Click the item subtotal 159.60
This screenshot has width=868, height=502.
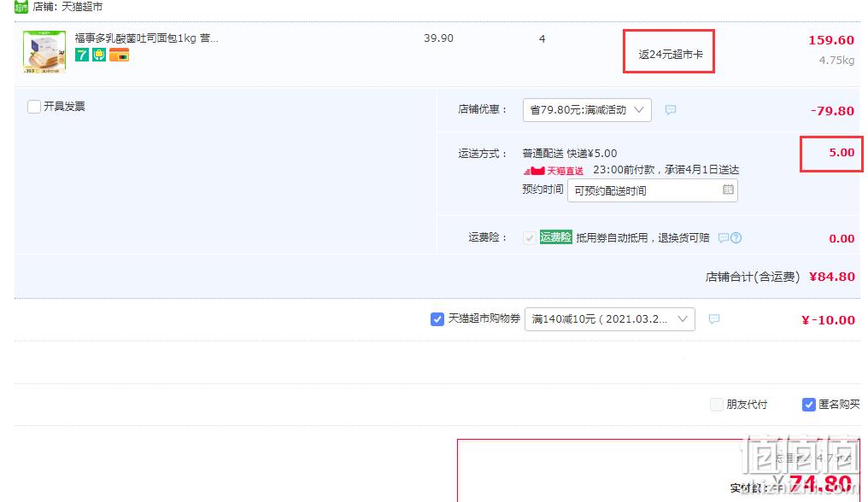(831, 40)
